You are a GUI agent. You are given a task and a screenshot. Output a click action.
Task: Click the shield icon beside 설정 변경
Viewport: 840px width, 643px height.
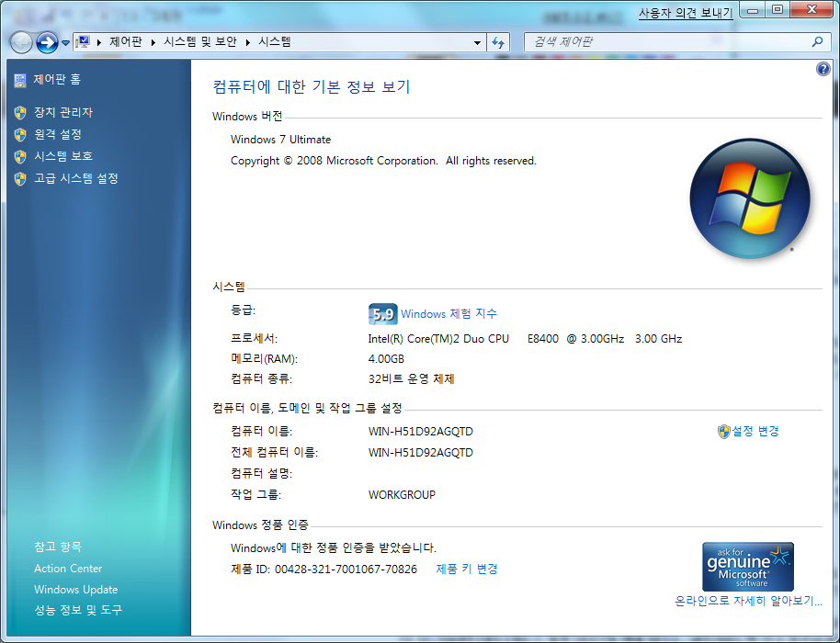(724, 432)
